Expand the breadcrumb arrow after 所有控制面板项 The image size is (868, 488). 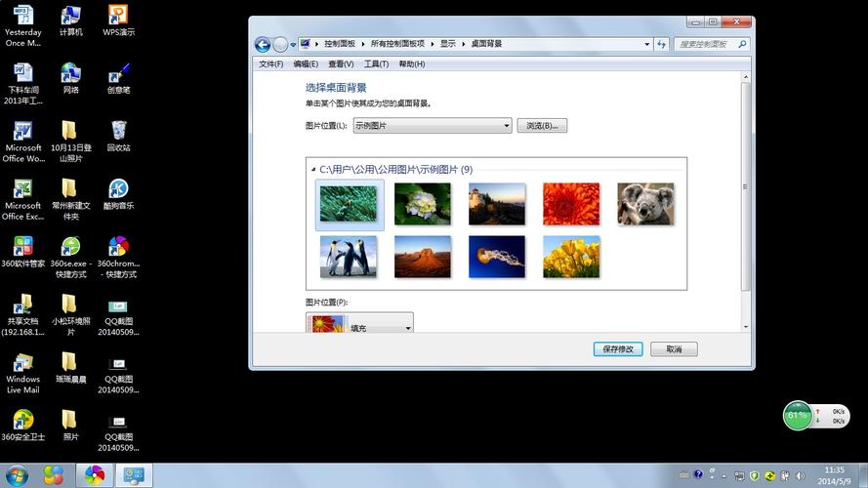click(x=433, y=44)
